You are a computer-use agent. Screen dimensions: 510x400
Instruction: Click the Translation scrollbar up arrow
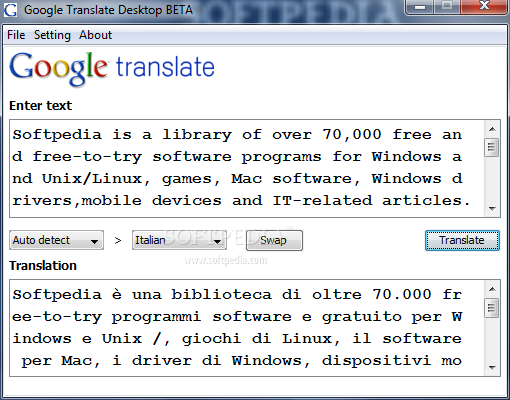492,289
